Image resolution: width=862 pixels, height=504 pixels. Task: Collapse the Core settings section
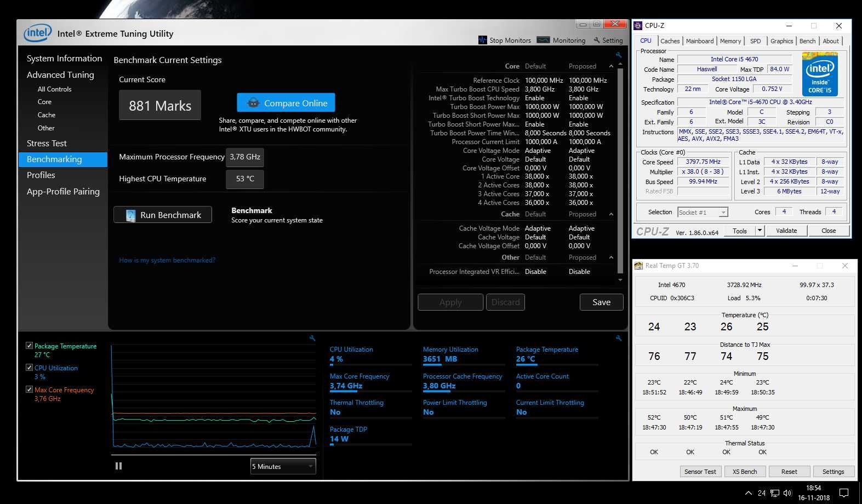coord(611,66)
